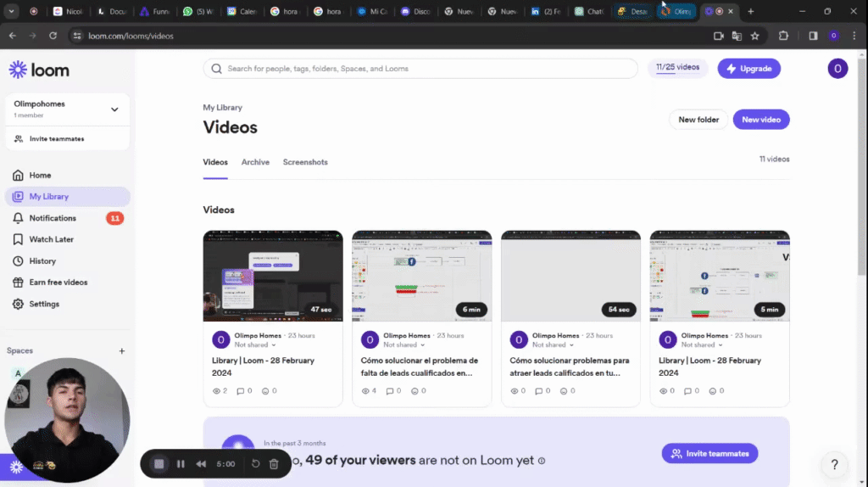This screenshot has height=487, width=868.
Task: Click the translate page icon
Action: (x=737, y=36)
